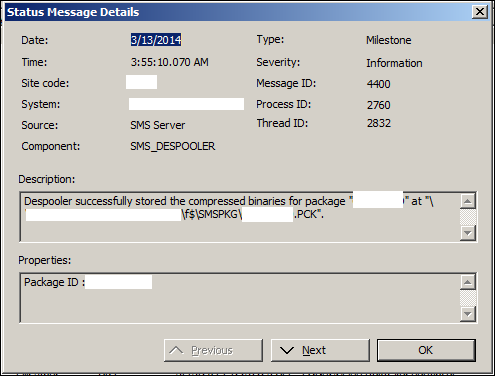Screen dimensions: 495x376
Task: Select the Message ID value 4400
Action: [x=378, y=84]
